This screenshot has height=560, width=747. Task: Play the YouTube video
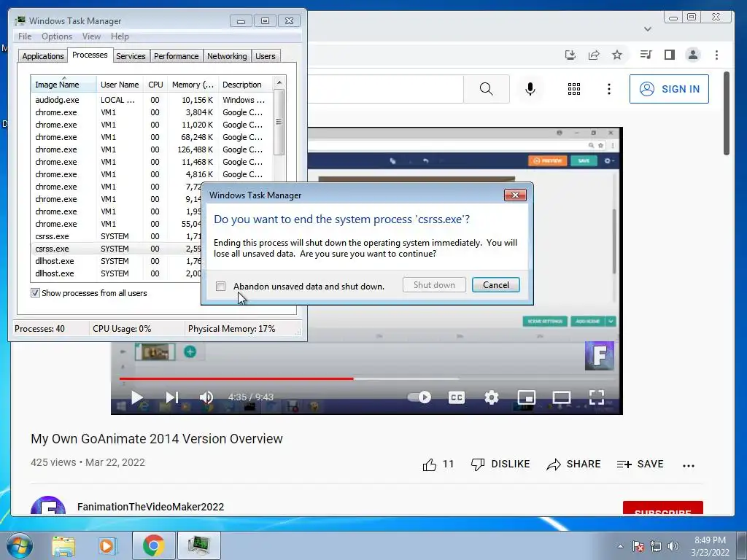pyautogui.click(x=136, y=397)
